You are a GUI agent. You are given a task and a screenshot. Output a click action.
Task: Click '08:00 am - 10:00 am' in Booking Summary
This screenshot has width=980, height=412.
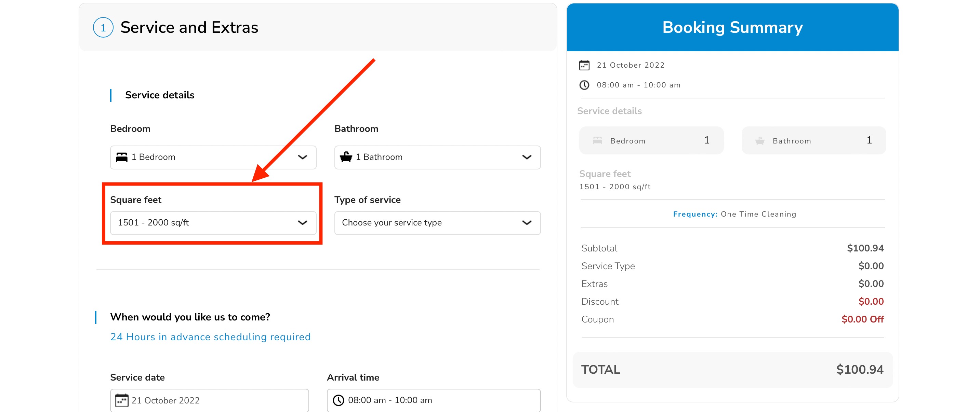(x=638, y=85)
